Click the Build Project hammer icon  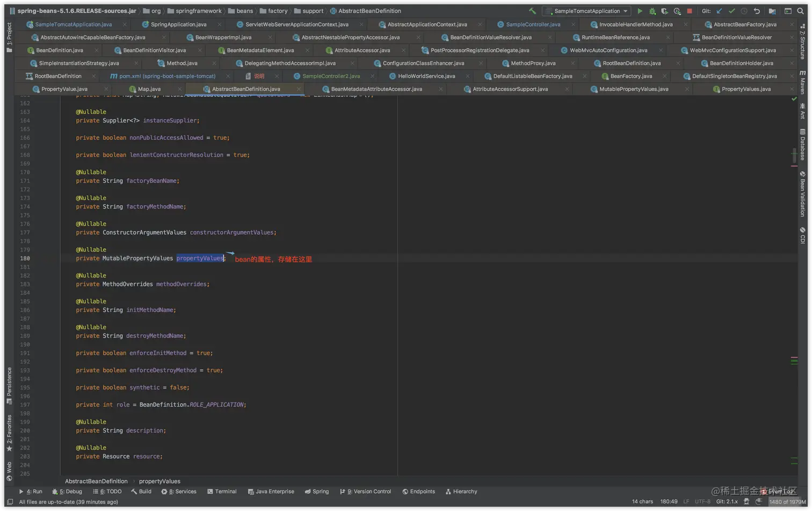pos(532,11)
